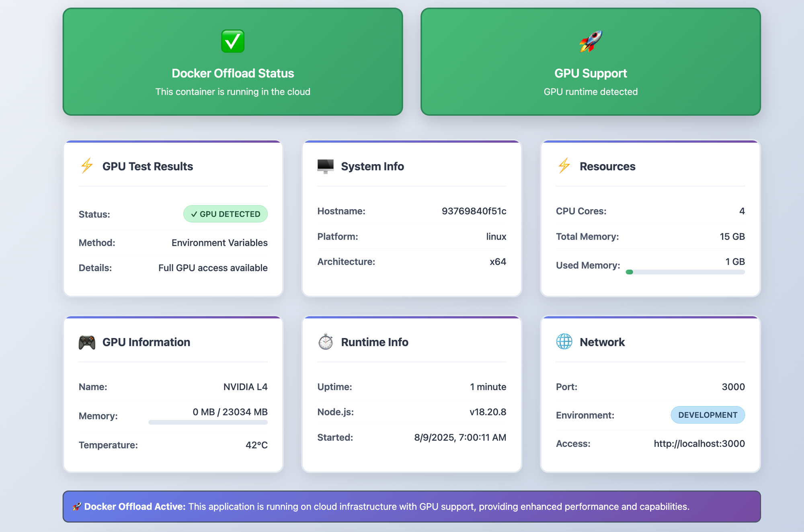Viewport: 804px width, 532px height.
Task: Select the Docker Offload Status card title
Action: [x=233, y=73]
